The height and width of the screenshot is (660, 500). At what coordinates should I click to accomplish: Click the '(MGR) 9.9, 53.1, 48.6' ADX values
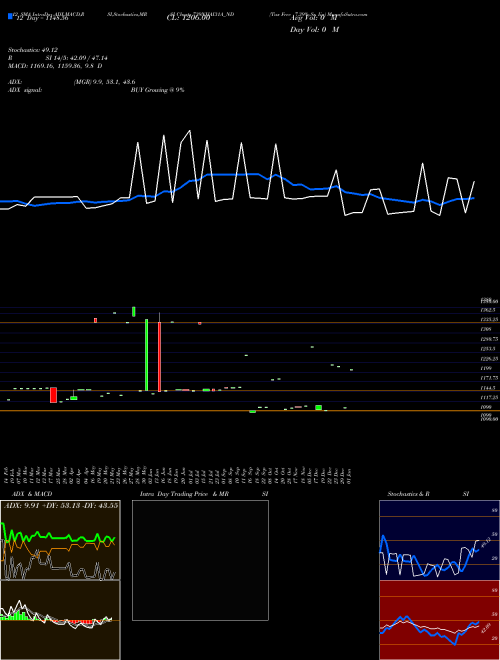[104, 82]
